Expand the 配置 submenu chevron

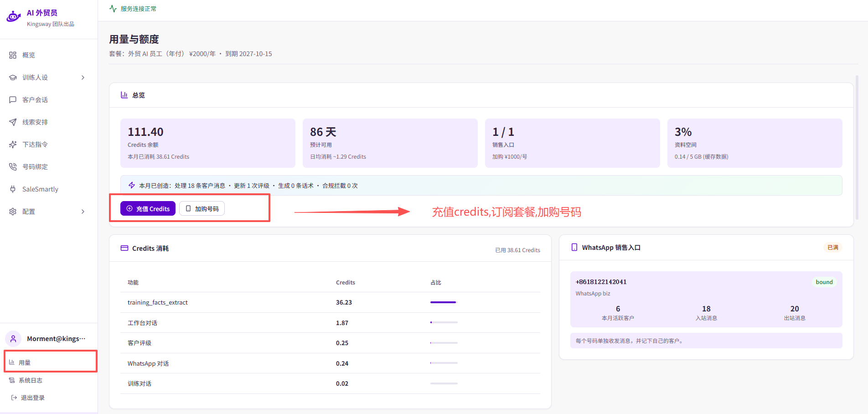(x=83, y=212)
